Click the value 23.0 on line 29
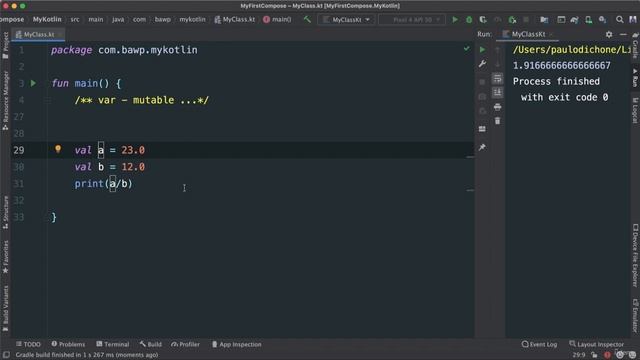Image resolution: width=640 pixels, height=360 pixels. click(x=133, y=150)
